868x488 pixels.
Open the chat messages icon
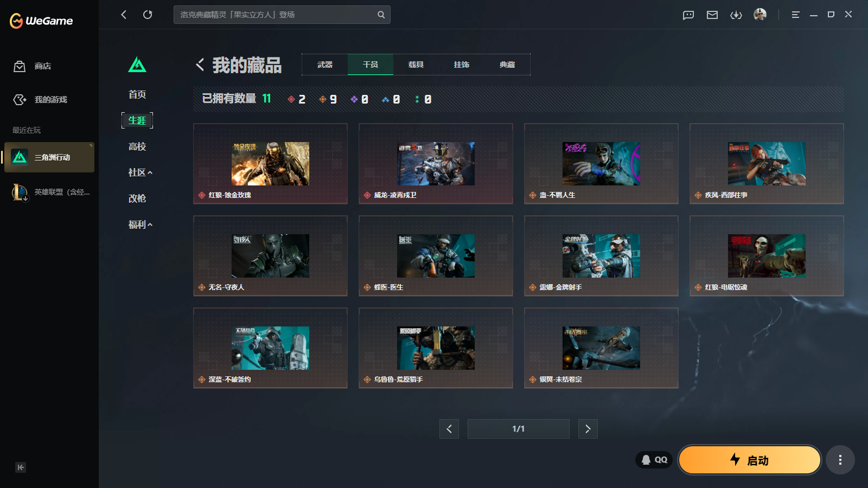688,15
